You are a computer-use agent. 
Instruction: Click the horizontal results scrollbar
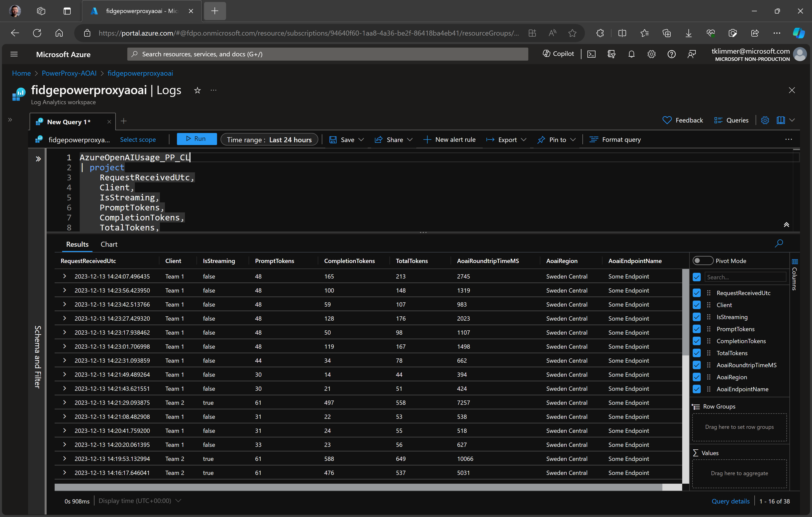[x=358, y=487]
